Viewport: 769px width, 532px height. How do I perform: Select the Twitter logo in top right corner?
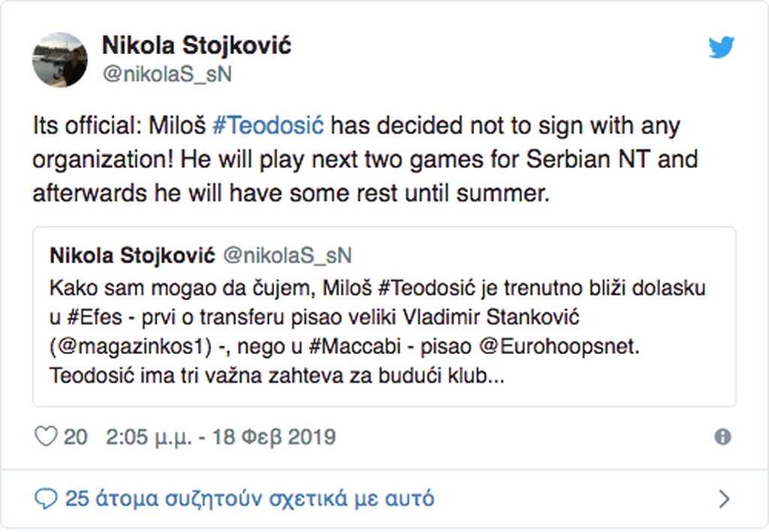point(722,47)
